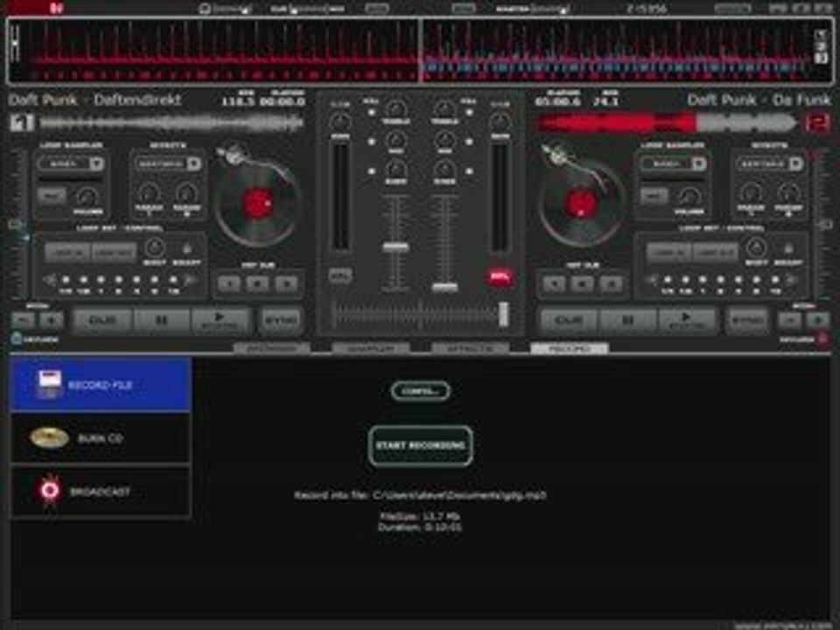Select Broadcast in the side list
The image size is (840, 630).
[101, 491]
